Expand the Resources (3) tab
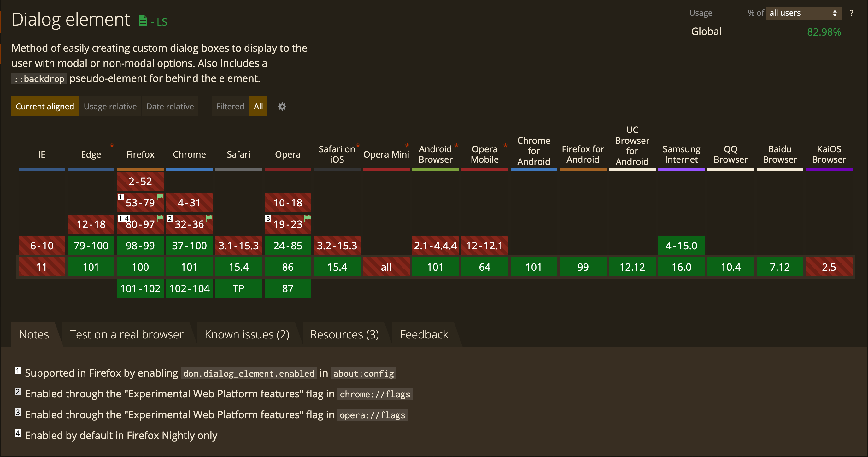 344,334
